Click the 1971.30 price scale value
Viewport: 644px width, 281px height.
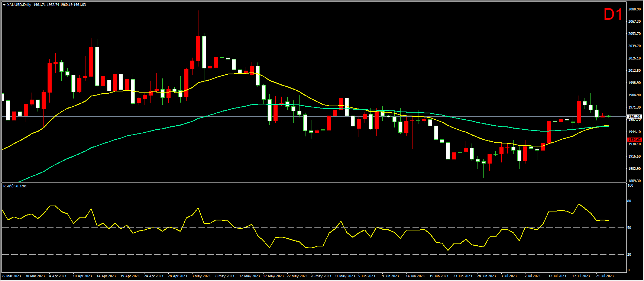point(634,107)
